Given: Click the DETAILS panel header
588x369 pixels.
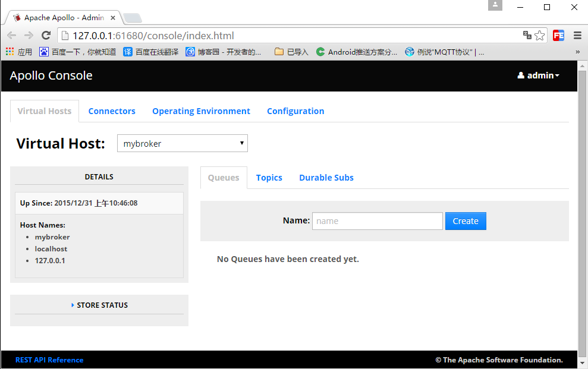Looking at the screenshot, I should [99, 177].
